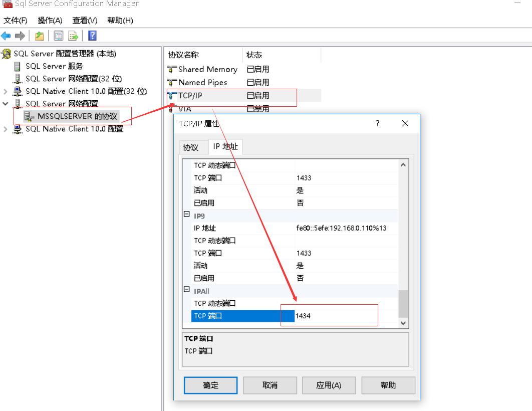532x411 pixels.
Task: Click the 确定 button
Action: click(210, 385)
